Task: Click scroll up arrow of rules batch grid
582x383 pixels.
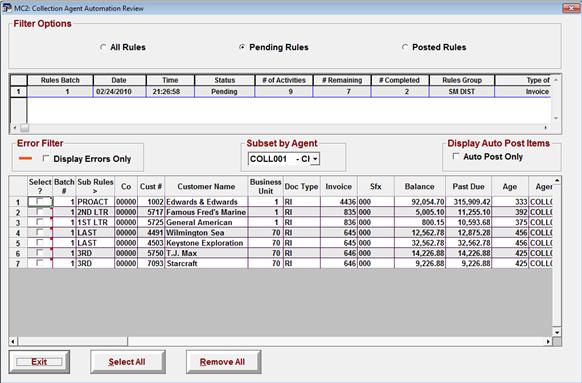Action: 556,80
